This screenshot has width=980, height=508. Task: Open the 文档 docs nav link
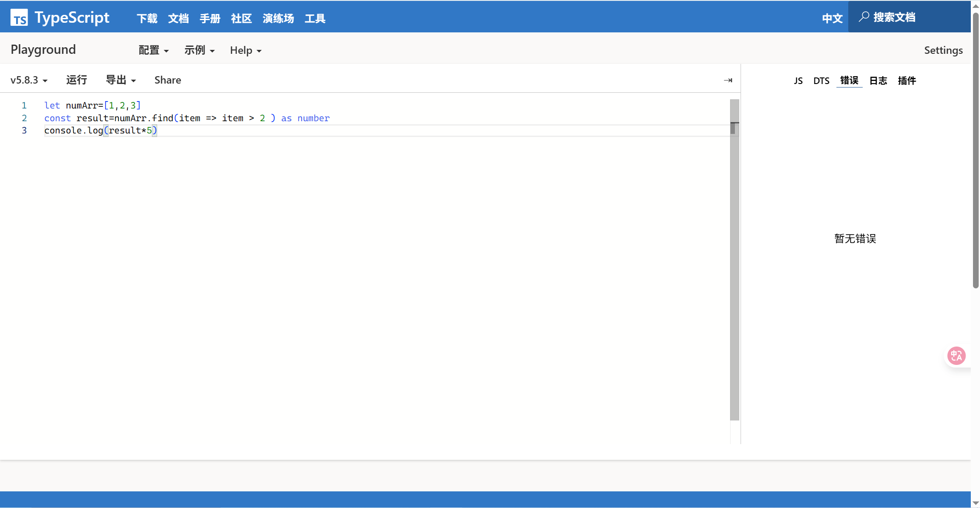(x=179, y=18)
